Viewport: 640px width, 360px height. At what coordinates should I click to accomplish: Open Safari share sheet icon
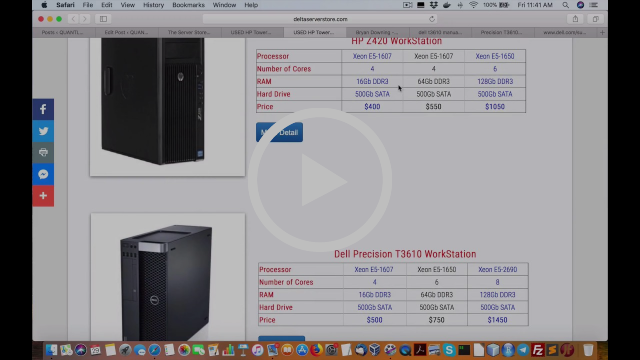tap(576, 19)
